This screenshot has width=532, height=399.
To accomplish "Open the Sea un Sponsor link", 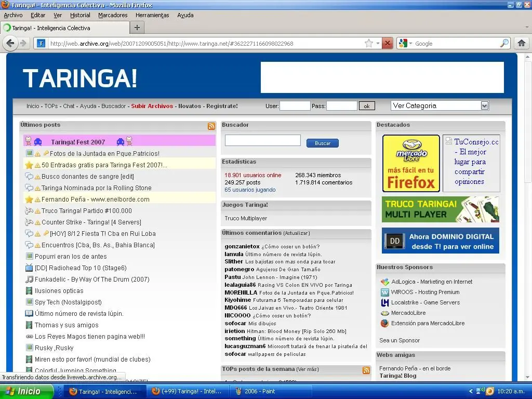I will 400,340.
